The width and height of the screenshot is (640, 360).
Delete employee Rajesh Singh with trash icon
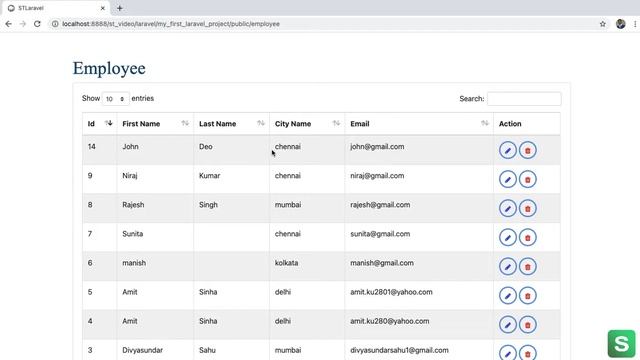(x=528, y=209)
